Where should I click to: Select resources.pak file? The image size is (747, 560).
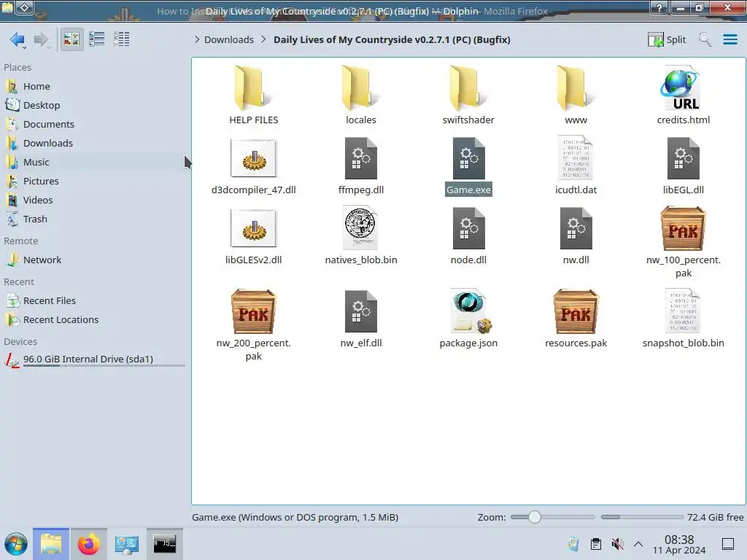[576, 319]
